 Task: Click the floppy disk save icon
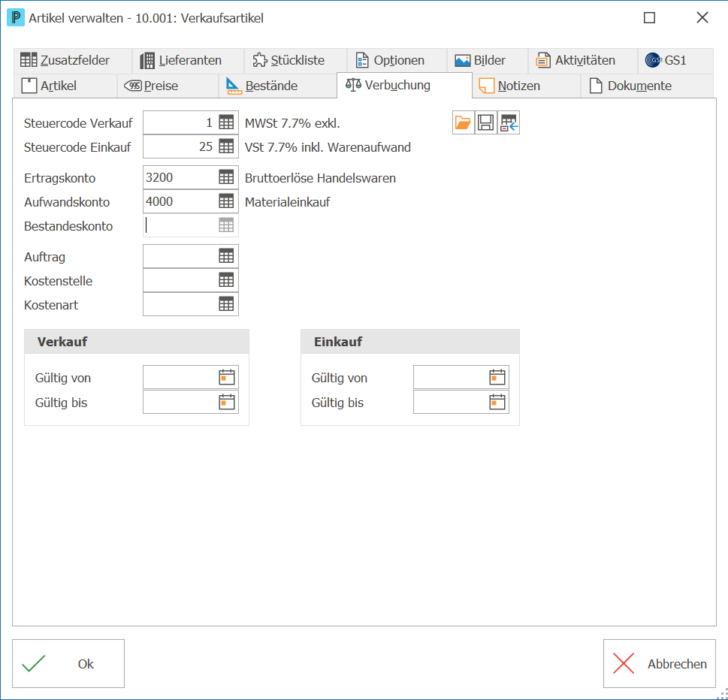(485, 122)
